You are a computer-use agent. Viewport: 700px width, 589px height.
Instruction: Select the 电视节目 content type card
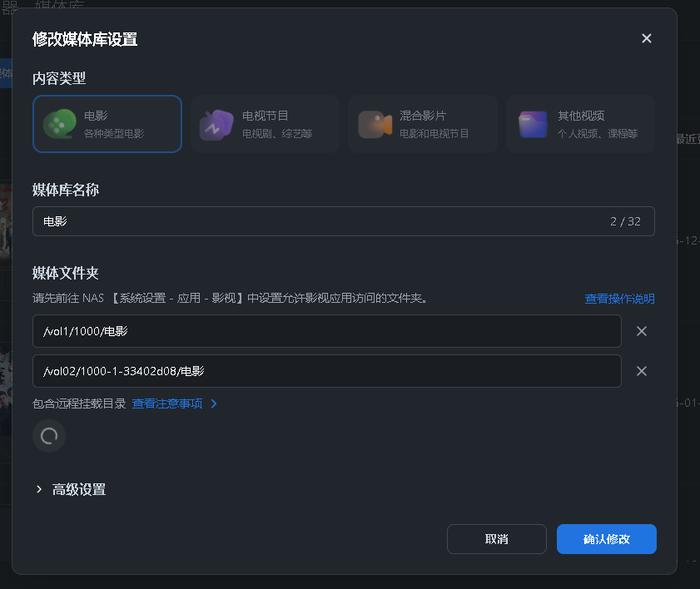click(266, 124)
